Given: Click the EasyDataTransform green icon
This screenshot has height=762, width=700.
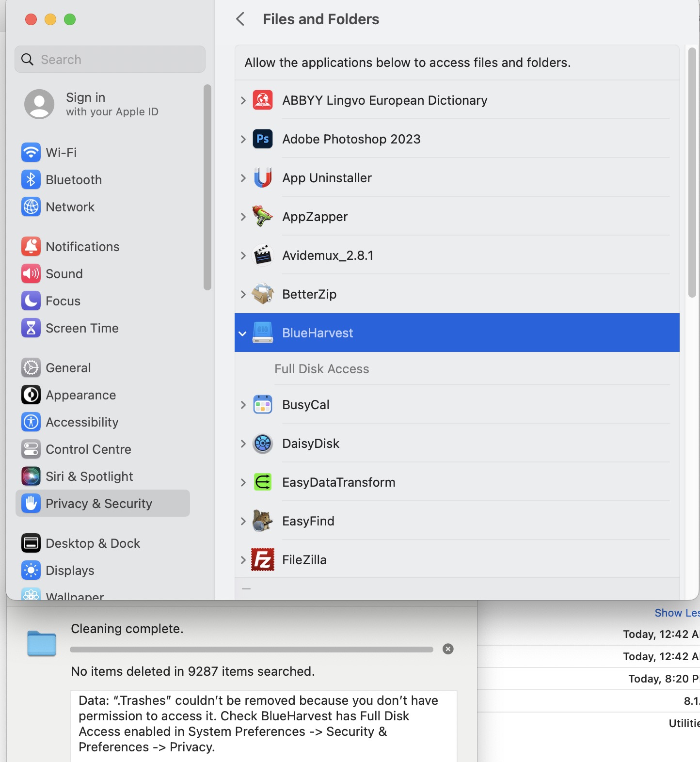Looking at the screenshot, I should click(x=263, y=482).
